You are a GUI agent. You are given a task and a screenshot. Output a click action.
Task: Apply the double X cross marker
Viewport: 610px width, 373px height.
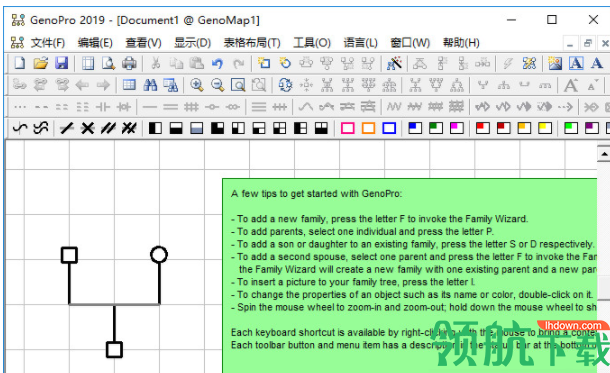point(129,128)
